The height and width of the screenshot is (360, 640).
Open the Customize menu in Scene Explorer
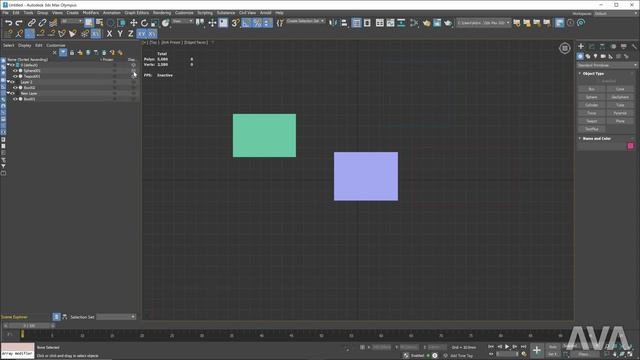click(x=56, y=46)
